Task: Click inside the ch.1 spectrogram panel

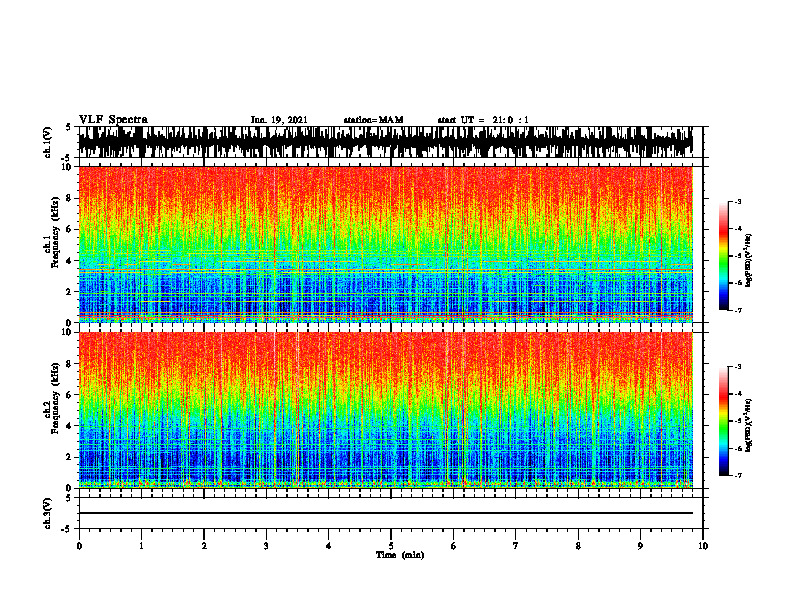Action: point(386,244)
